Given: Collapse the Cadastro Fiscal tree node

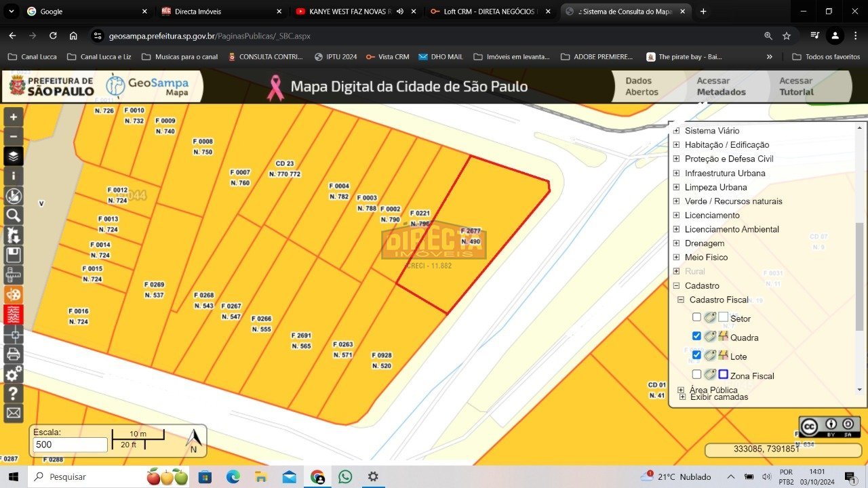Looking at the screenshot, I should click(x=681, y=300).
